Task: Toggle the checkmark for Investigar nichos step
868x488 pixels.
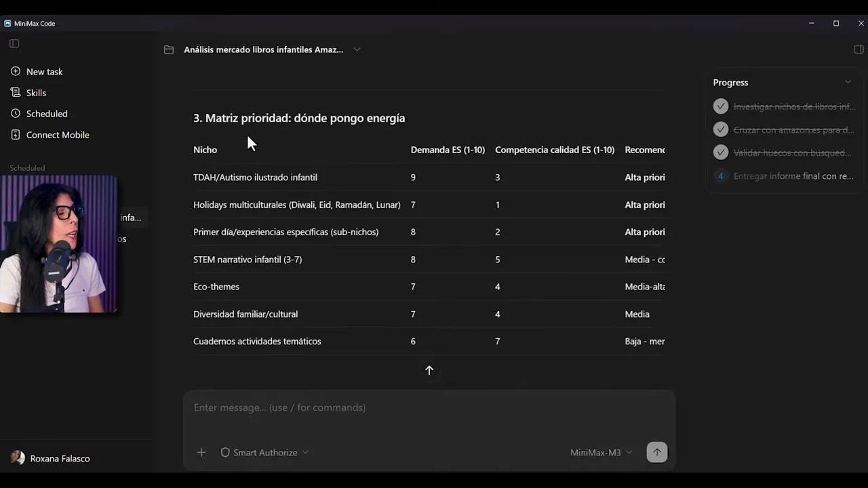Action: click(x=721, y=106)
